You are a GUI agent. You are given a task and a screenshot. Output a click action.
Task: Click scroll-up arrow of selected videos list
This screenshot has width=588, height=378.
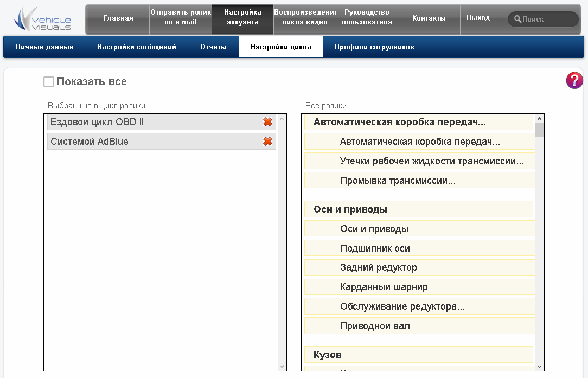[282, 119]
